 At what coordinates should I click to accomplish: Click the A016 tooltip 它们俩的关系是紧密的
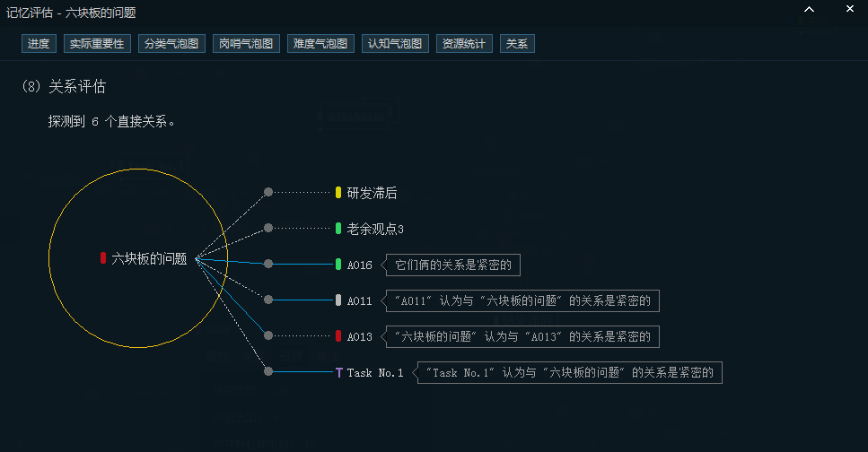click(453, 265)
